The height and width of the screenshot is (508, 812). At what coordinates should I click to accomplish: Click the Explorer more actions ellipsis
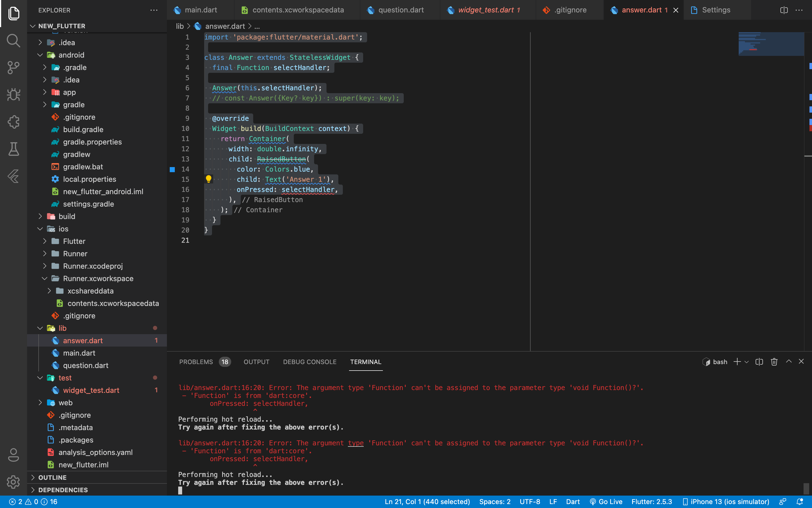(154, 10)
